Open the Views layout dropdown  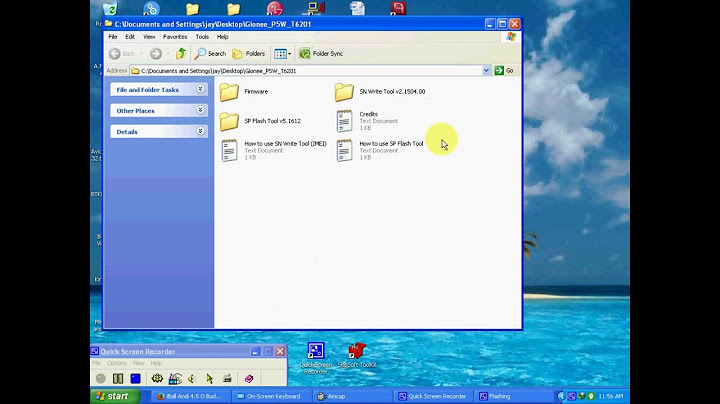coord(282,54)
